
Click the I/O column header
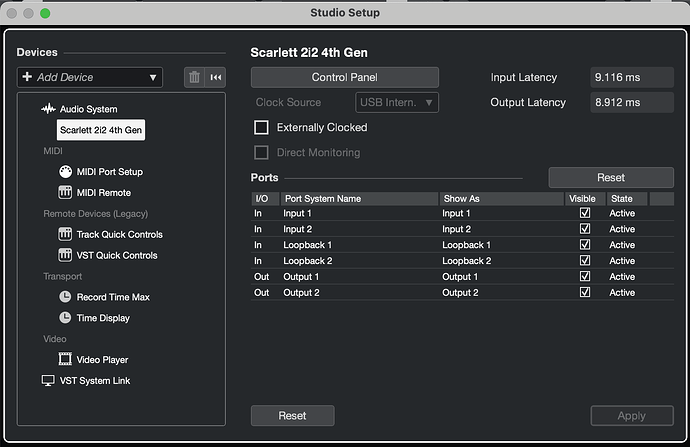coord(265,198)
